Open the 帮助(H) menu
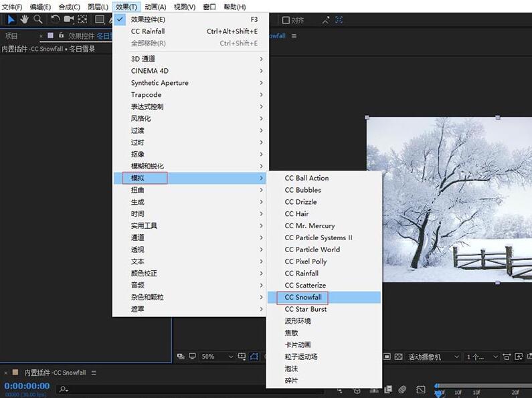 click(235, 7)
